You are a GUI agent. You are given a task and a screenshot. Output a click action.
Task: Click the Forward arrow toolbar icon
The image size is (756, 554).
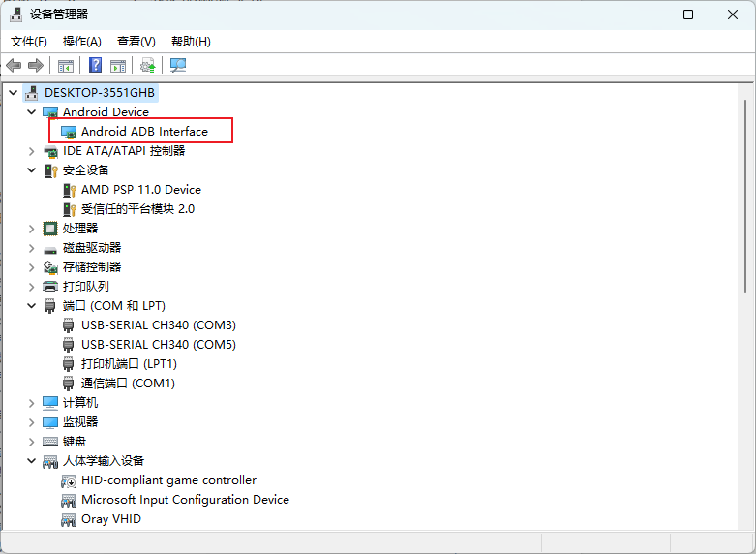coord(36,65)
